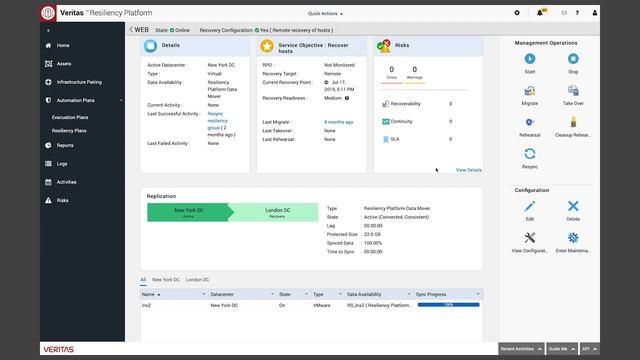Click the Resync operation icon

[529, 154]
